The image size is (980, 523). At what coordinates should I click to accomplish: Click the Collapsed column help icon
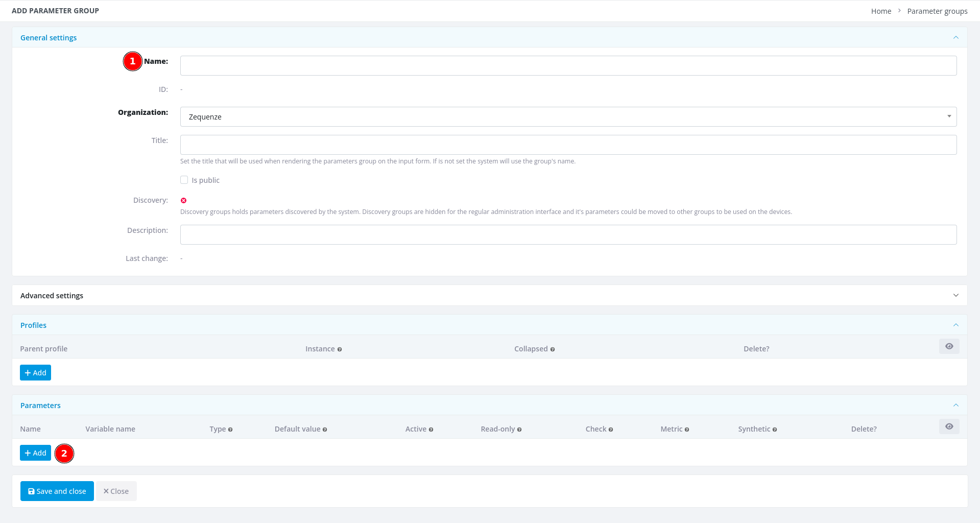coord(553,349)
